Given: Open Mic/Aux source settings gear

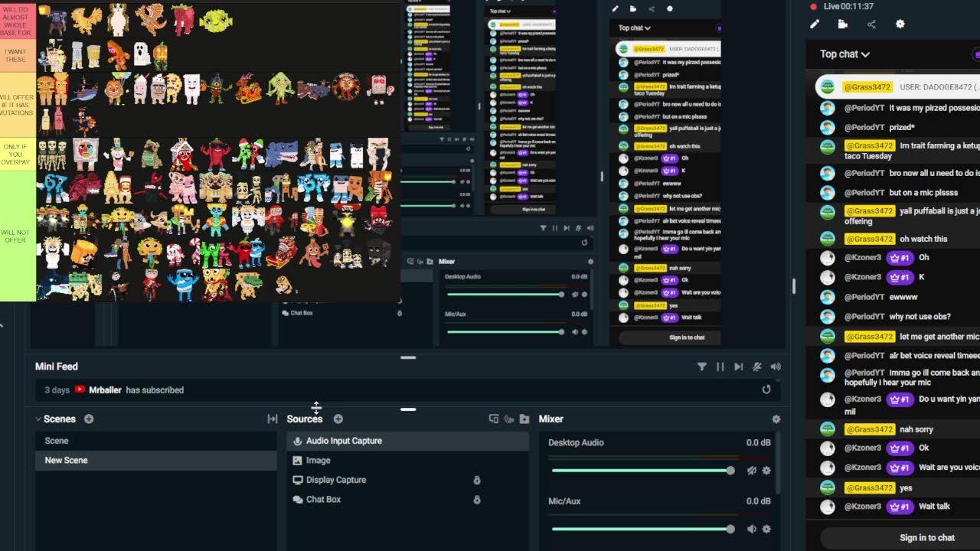Looking at the screenshot, I should [766, 529].
